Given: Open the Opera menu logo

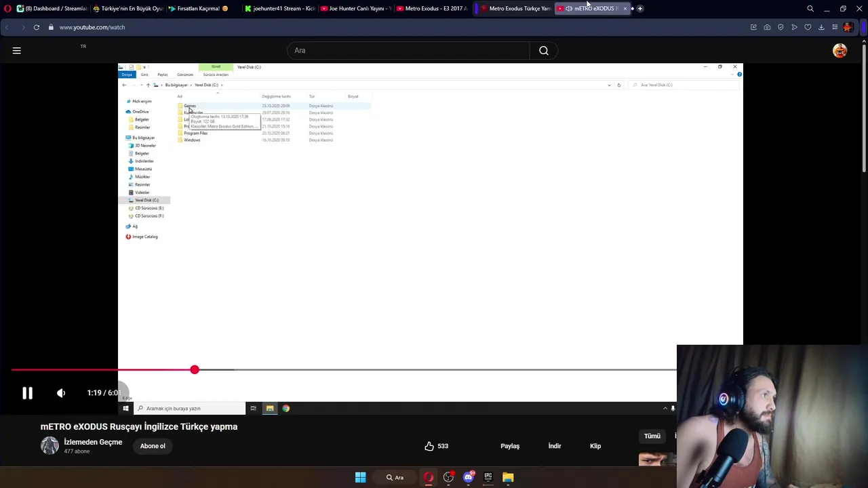Looking at the screenshot, I should 8,8.
